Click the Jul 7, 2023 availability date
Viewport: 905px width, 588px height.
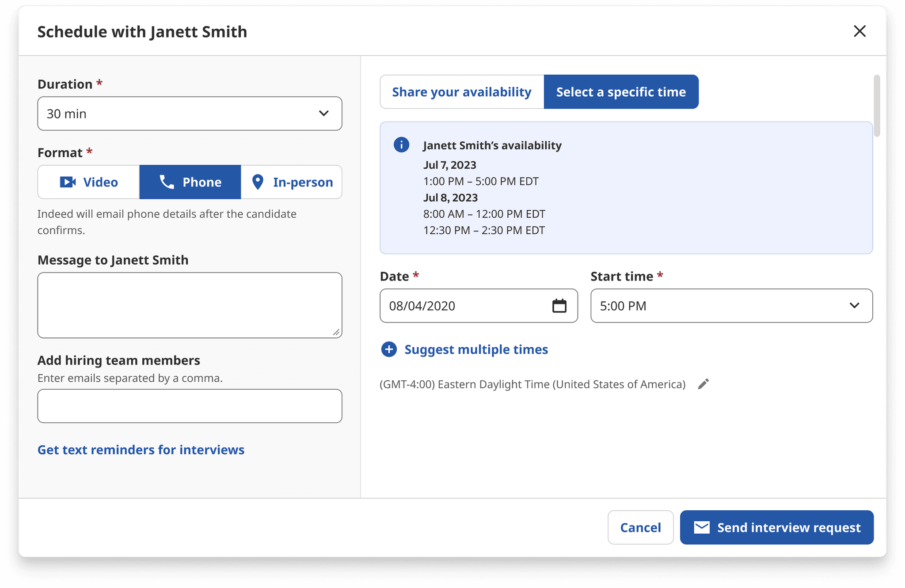coord(450,165)
